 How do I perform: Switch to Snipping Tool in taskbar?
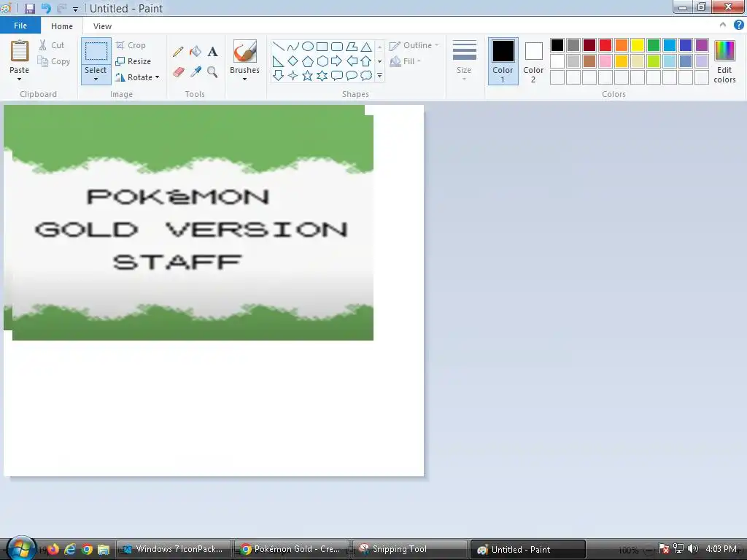(410, 549)
